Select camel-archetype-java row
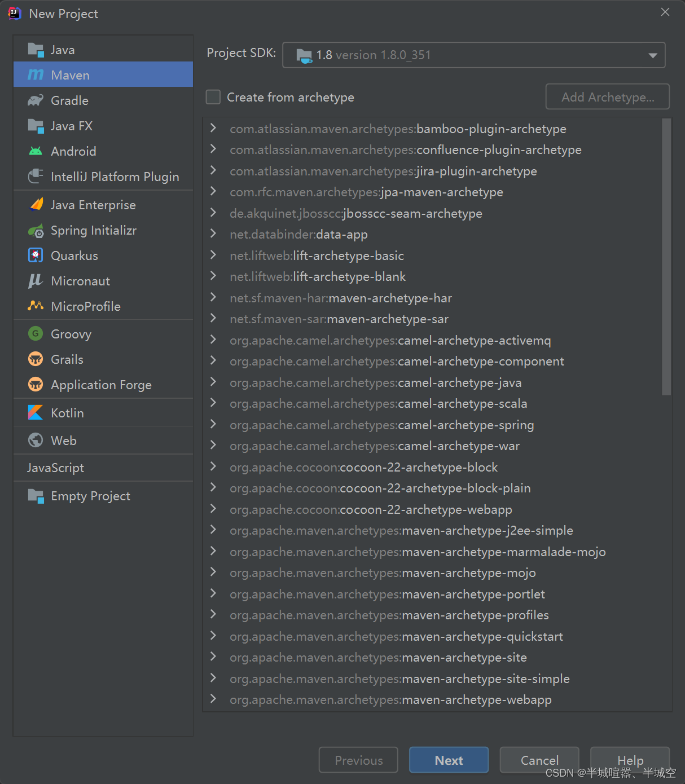Image resolution: width=685 pixels, height=784 pixels. (x=432, y=382)
